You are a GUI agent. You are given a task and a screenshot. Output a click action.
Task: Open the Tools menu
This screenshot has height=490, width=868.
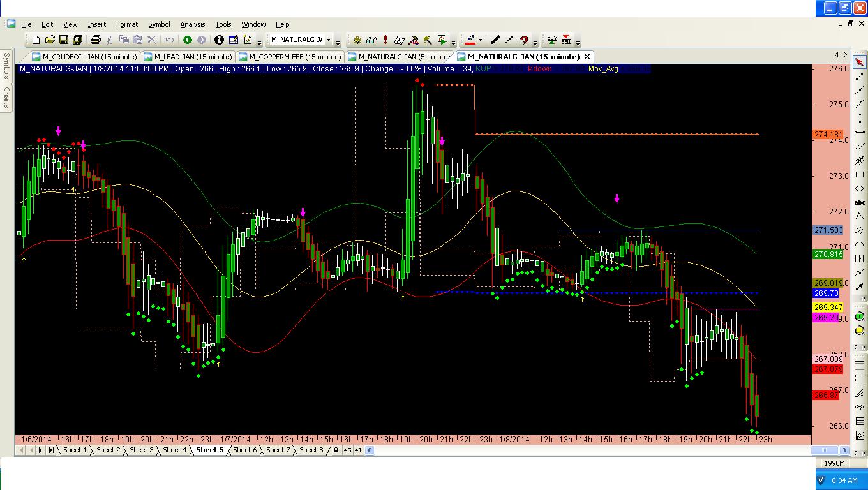click(223, 24)
